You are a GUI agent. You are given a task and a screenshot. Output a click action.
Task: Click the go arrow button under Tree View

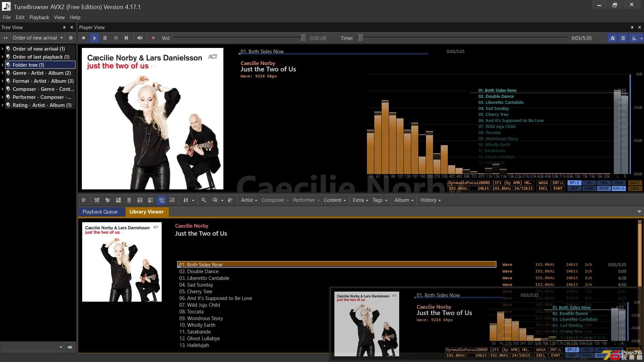70,347
